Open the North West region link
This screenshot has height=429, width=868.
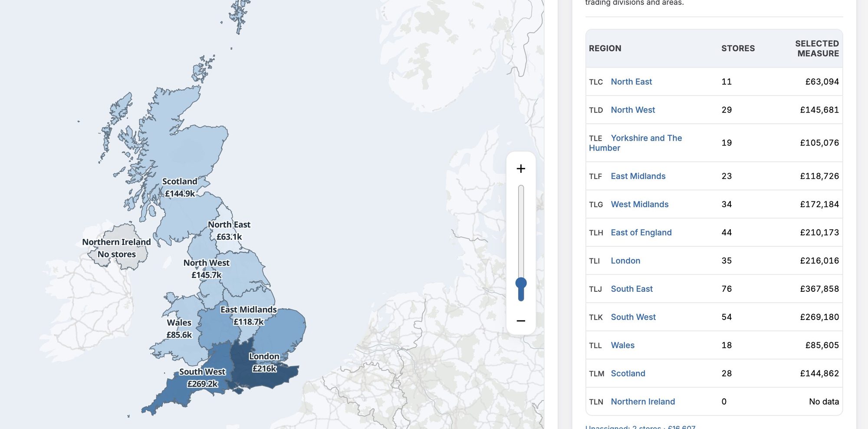coord(633,110)
